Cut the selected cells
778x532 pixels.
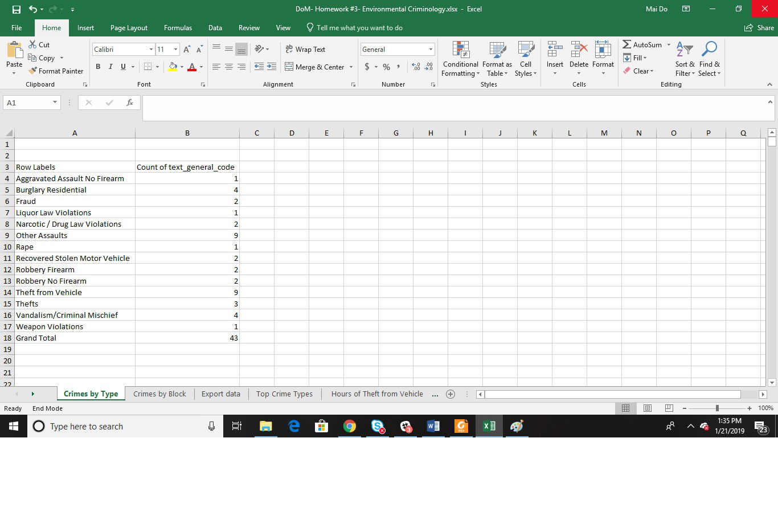[39, 44]
